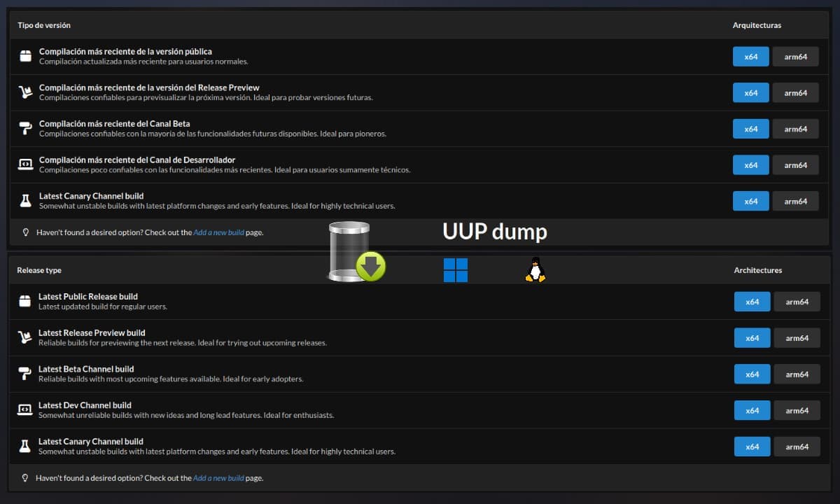
Task: Select x64 for Latest Beta Channel build
Action: [x=752, y=374]
